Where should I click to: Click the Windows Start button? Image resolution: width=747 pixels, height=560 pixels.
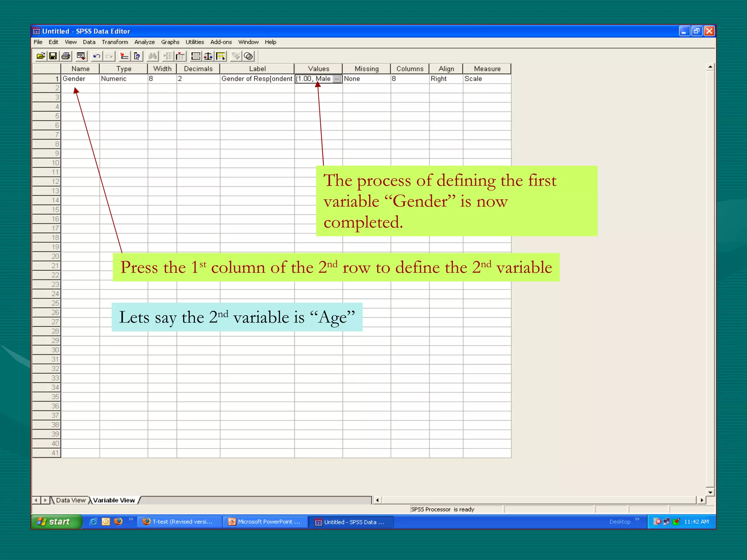tap(55, 522)
